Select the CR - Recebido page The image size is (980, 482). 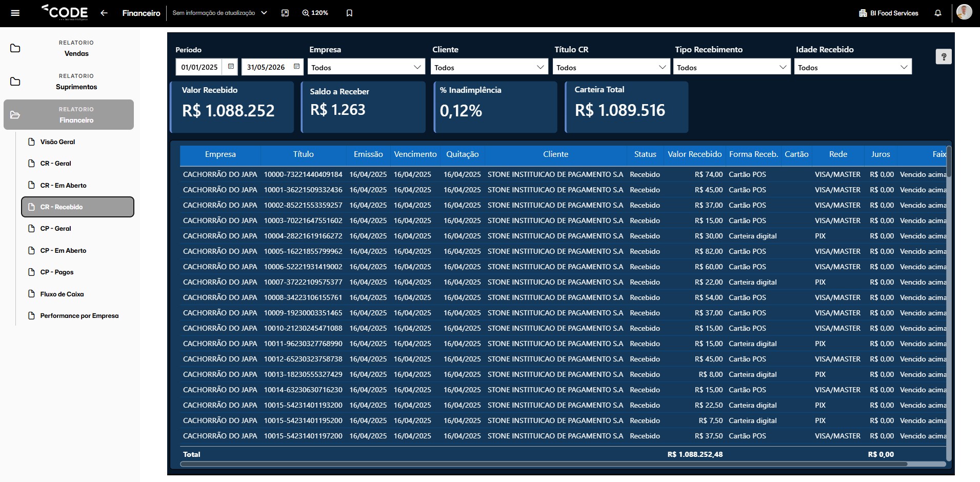tap(77, 207)
